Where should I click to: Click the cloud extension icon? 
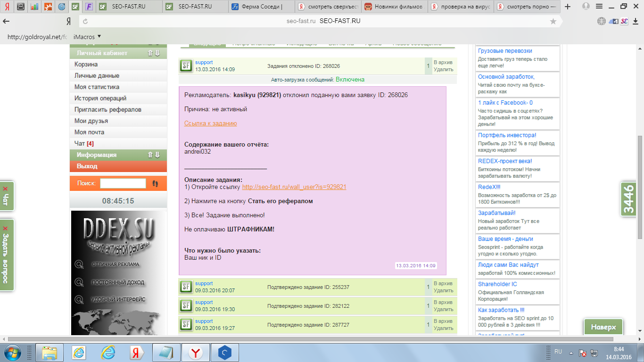pos(613,21)
